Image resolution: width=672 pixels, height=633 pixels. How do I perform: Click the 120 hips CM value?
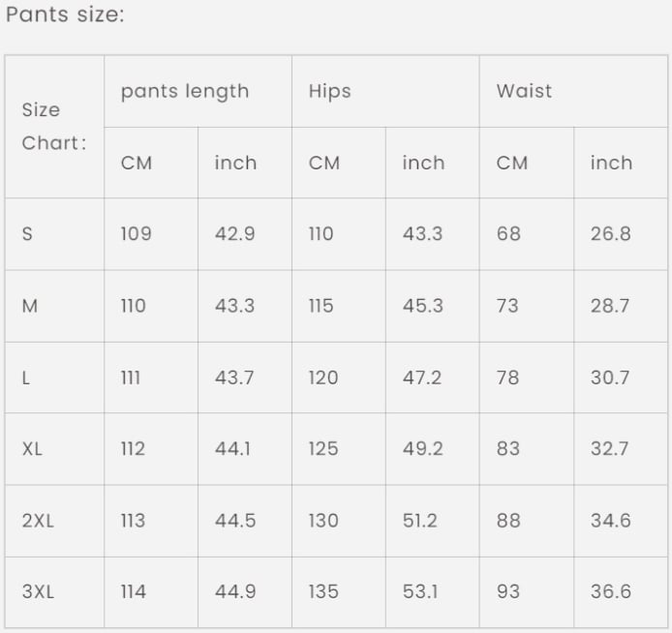[323, 377]
